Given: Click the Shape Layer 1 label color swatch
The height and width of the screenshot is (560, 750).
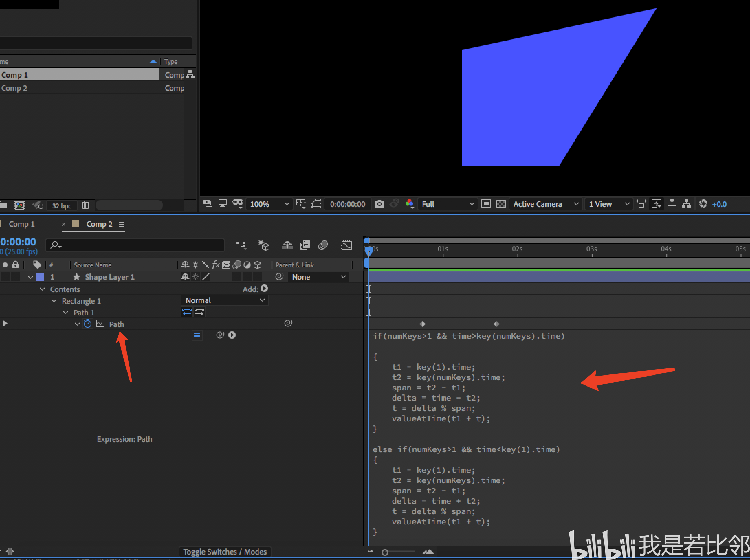Looking at the screenshot, I should (x=40, y=277).
